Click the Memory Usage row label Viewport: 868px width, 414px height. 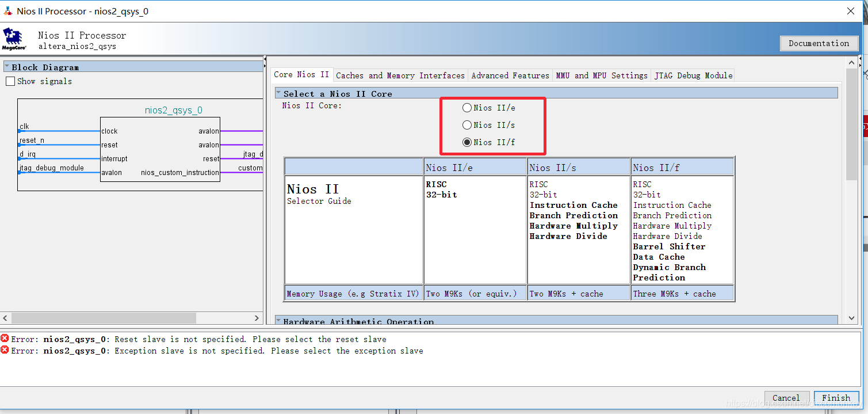(353, 294)
